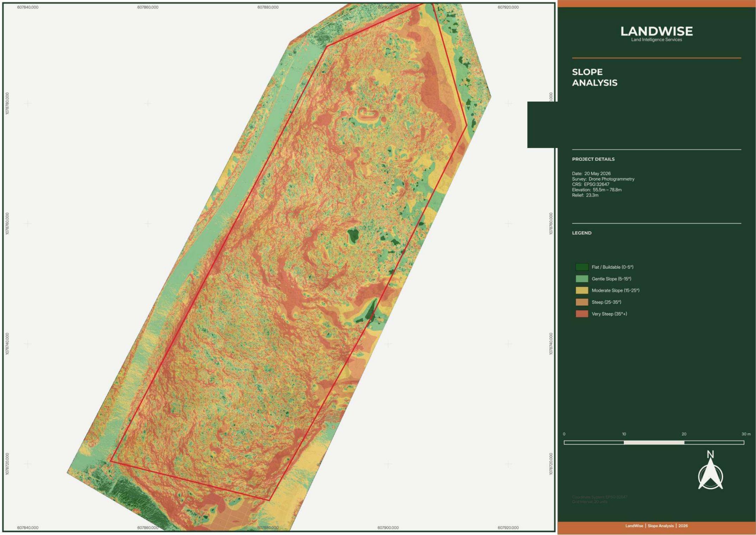Viewport: 756px width, 535px height.
Task: Click the Very Steep red legend swatch
Action: (582, 314)
